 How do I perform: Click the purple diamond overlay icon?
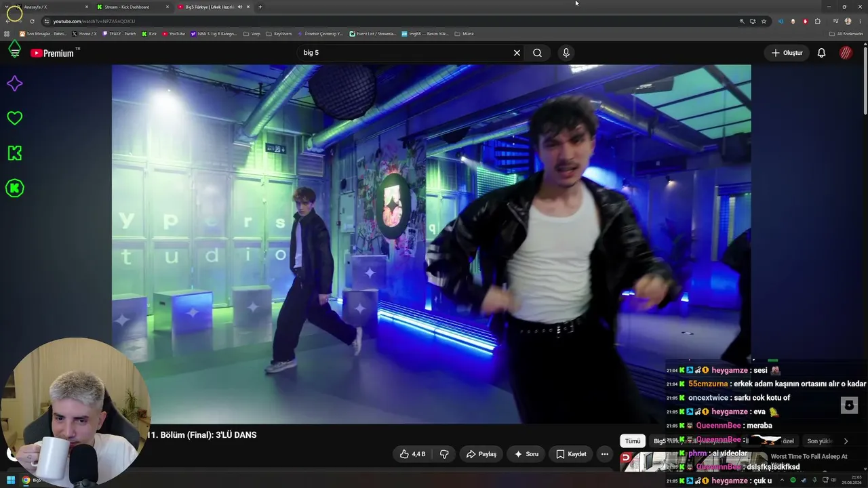14,83
